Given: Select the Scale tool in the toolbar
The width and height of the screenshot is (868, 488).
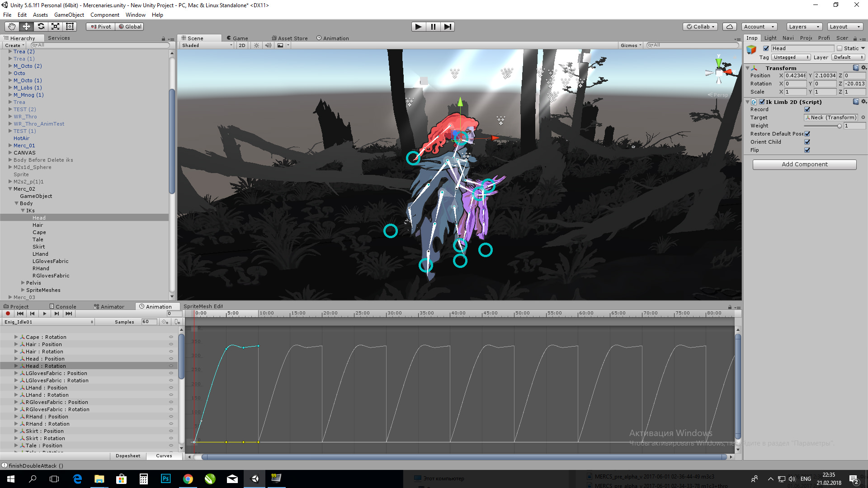Looking at the screenshot, I should coord(56,26).
